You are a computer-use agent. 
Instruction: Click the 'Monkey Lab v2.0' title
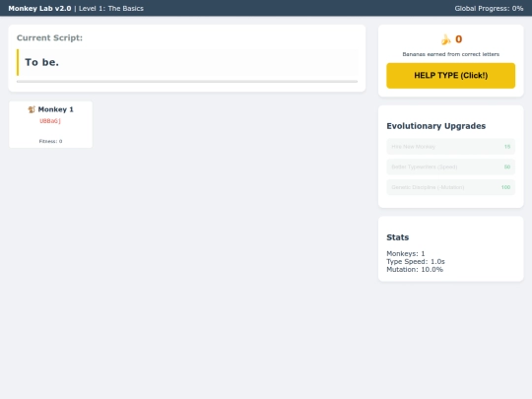(39, 9)
